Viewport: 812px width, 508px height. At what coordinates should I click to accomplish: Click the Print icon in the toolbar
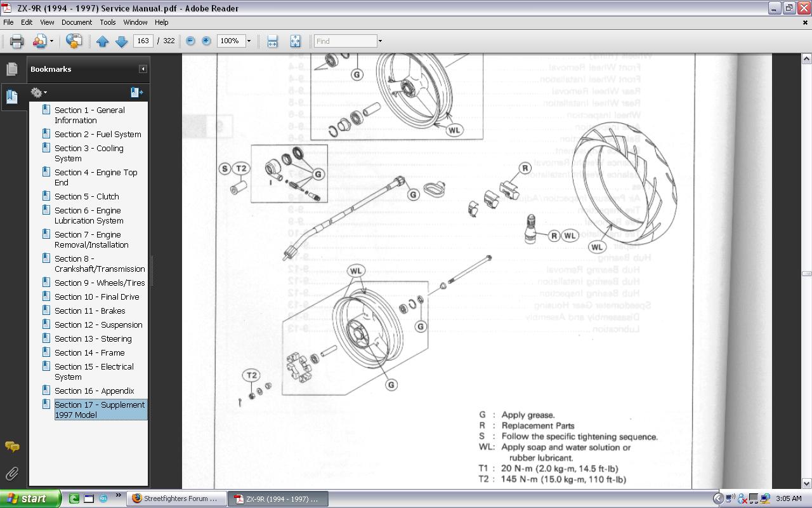(16, 41)
